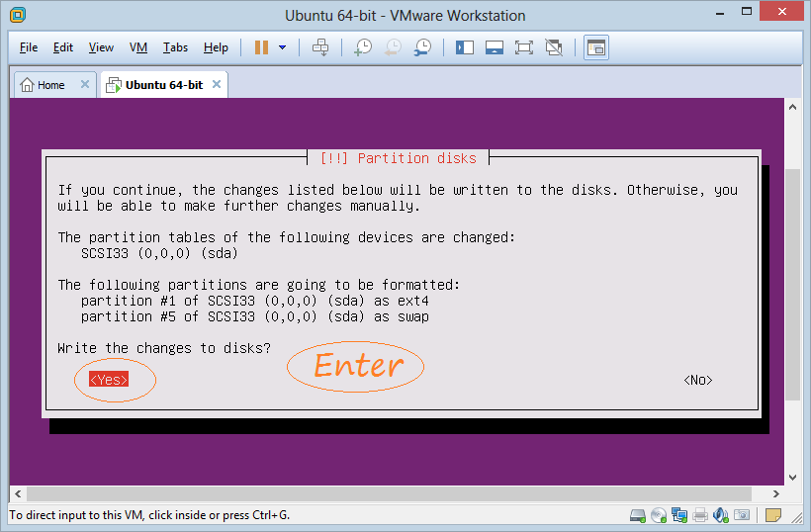The width and height of the screenshot is (811, 532).
Task: Open the View menu
Action: pos(101,47)
